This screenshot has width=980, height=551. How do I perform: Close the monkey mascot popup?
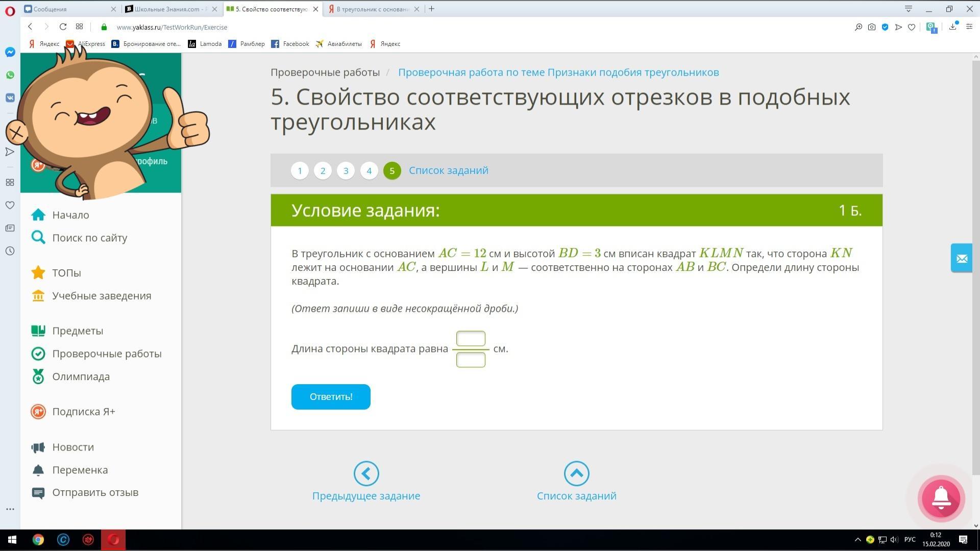(x=17, y=133)
